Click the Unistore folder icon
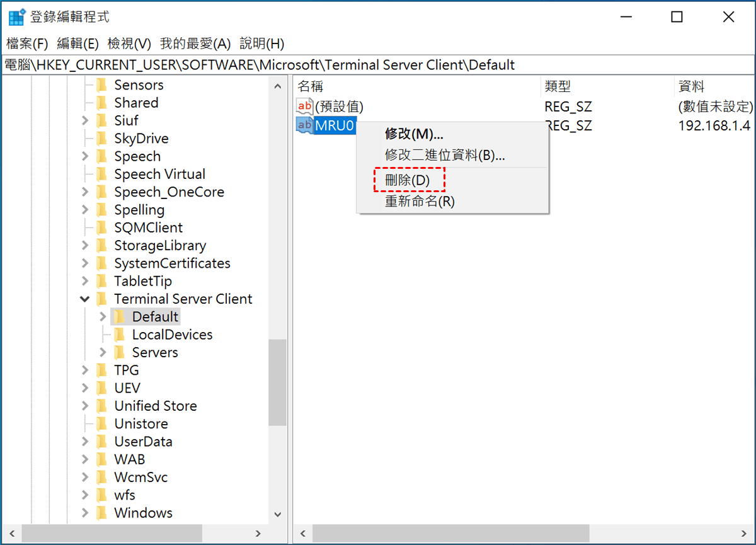 [101, 424]
